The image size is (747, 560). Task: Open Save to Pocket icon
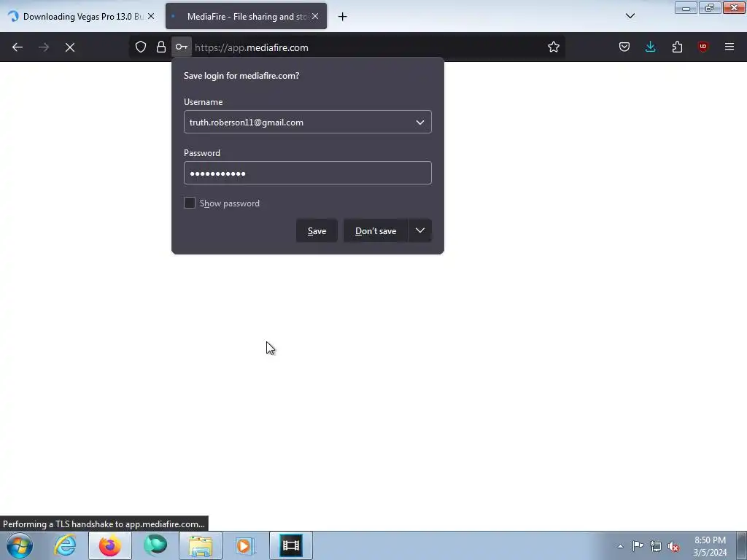coord(624,47)
